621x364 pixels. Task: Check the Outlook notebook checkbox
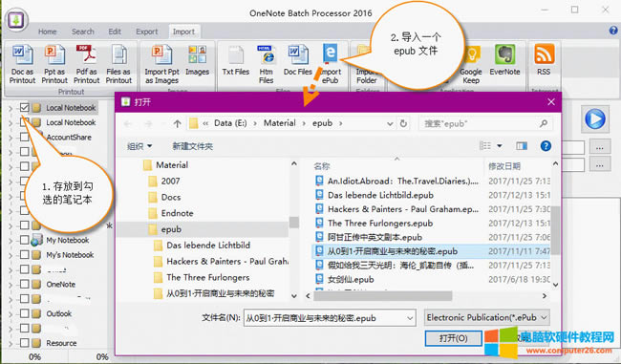(x=24, y=313)
